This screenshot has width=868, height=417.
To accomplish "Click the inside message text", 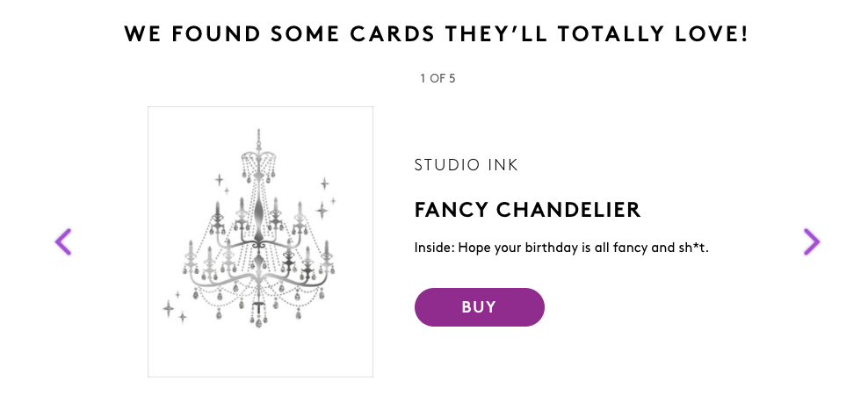I will 561,248.
